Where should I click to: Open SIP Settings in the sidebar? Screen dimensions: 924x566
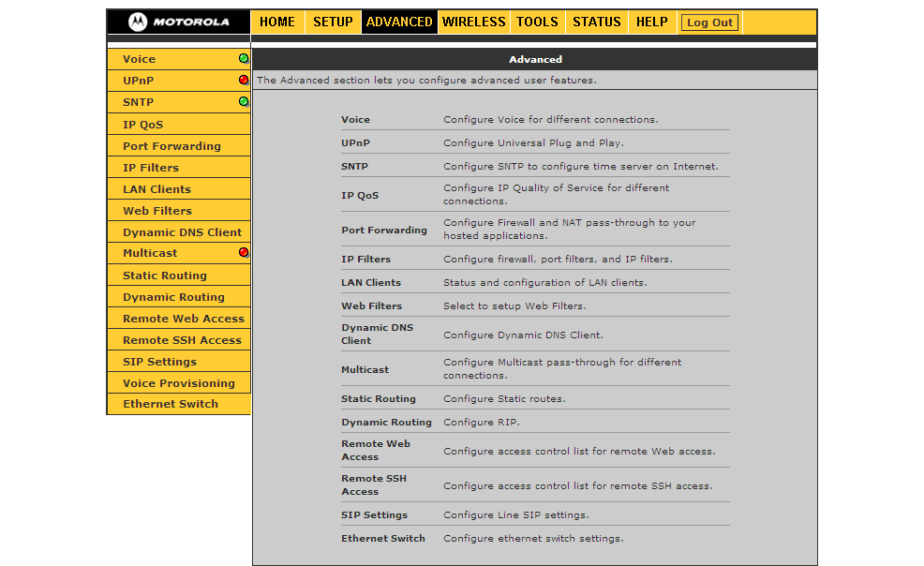[x=159, y=362]
